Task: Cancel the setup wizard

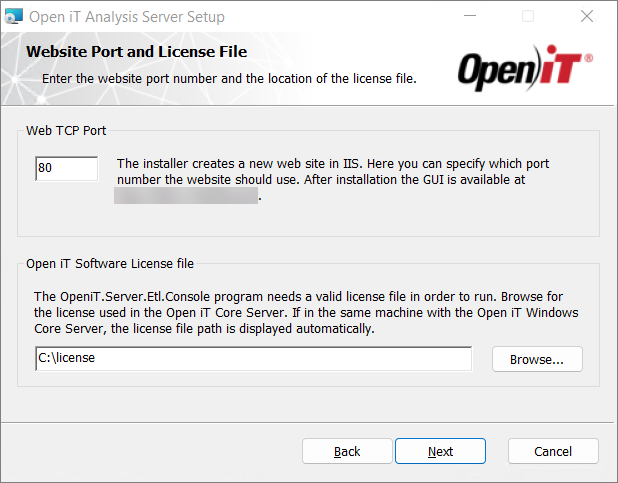Action: [553, 451]
